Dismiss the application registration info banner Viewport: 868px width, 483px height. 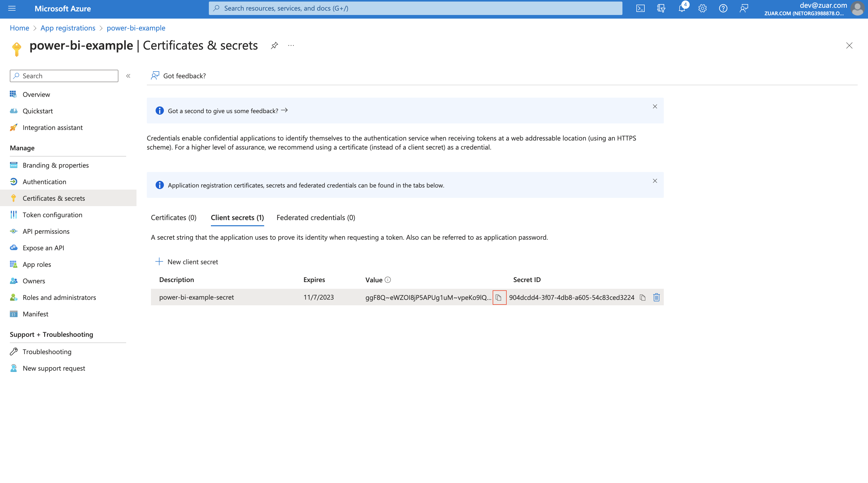pos(655,181)
